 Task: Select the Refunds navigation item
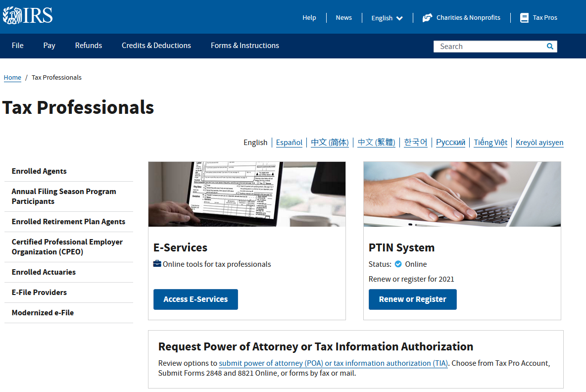(88, 46)
